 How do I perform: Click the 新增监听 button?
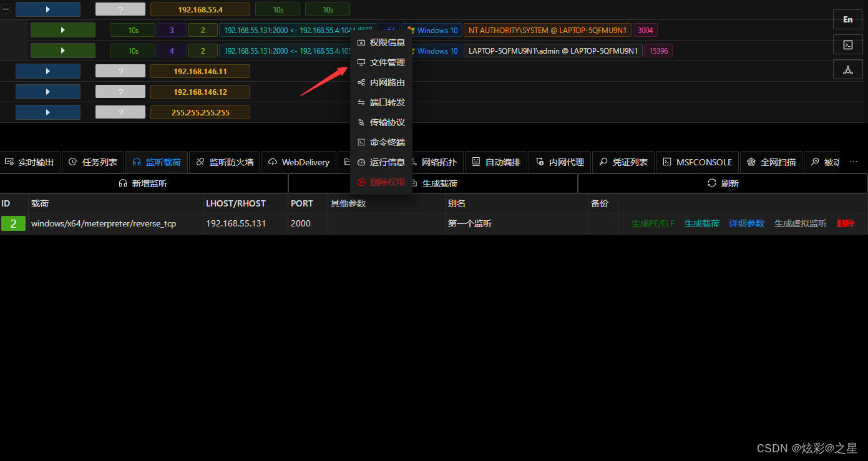[x=144, y=183]
